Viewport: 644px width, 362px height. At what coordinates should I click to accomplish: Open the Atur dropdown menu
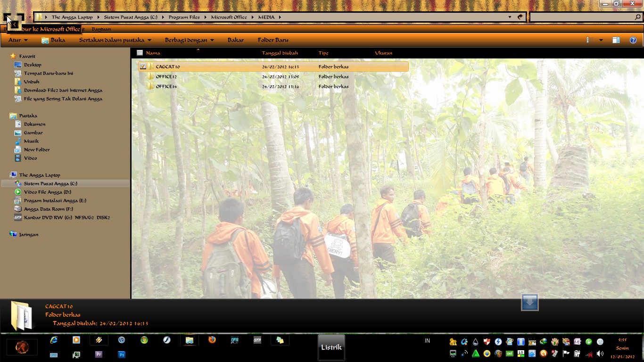point(18,40)
